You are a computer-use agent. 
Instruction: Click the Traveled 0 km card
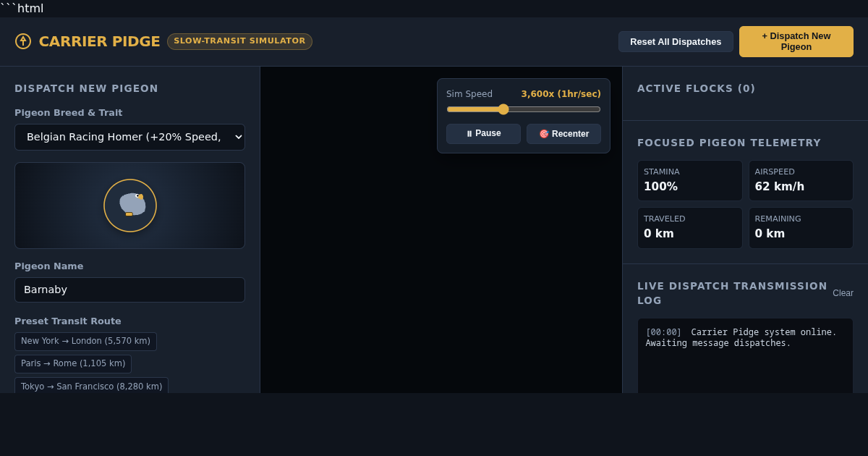690,228
